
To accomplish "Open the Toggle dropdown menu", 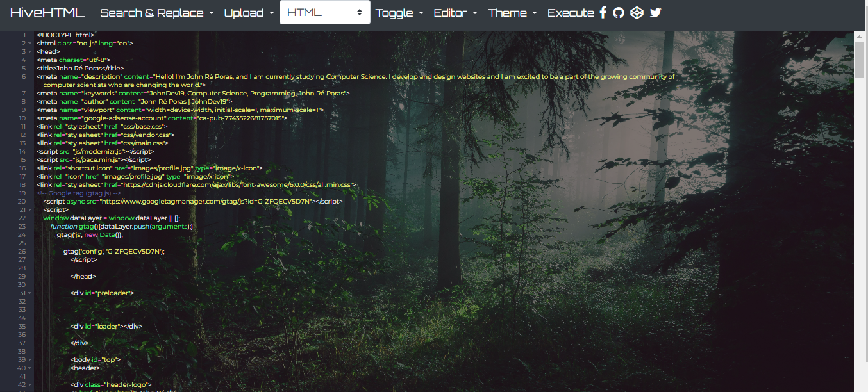I will coord(399,13).
